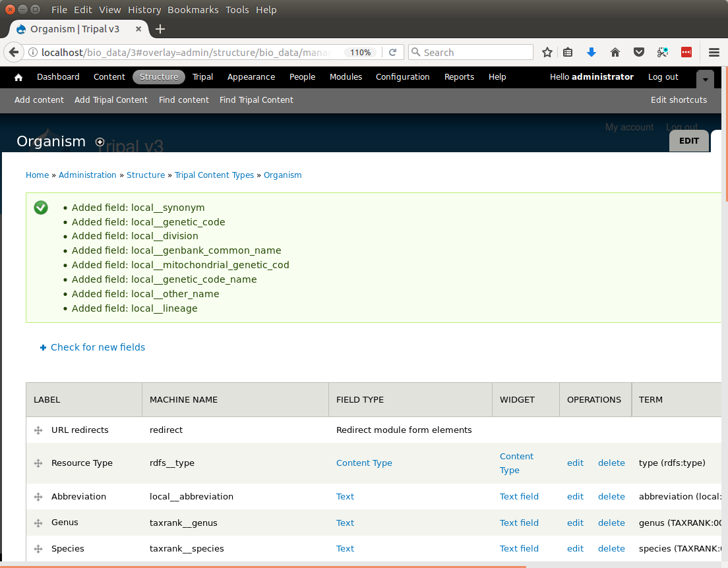Open the Firefox downloads arrow icon
728x568 pixels.
[x=591, y=53]
